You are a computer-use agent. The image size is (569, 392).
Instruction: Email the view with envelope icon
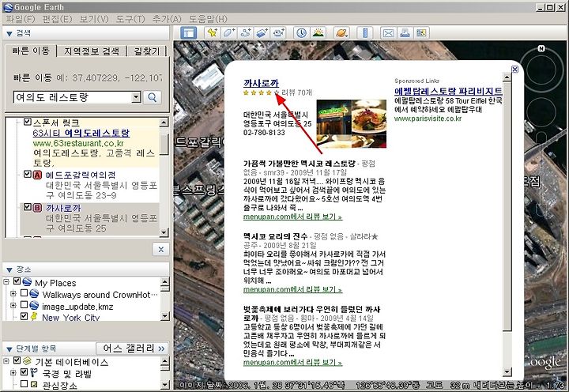point(388,33)
